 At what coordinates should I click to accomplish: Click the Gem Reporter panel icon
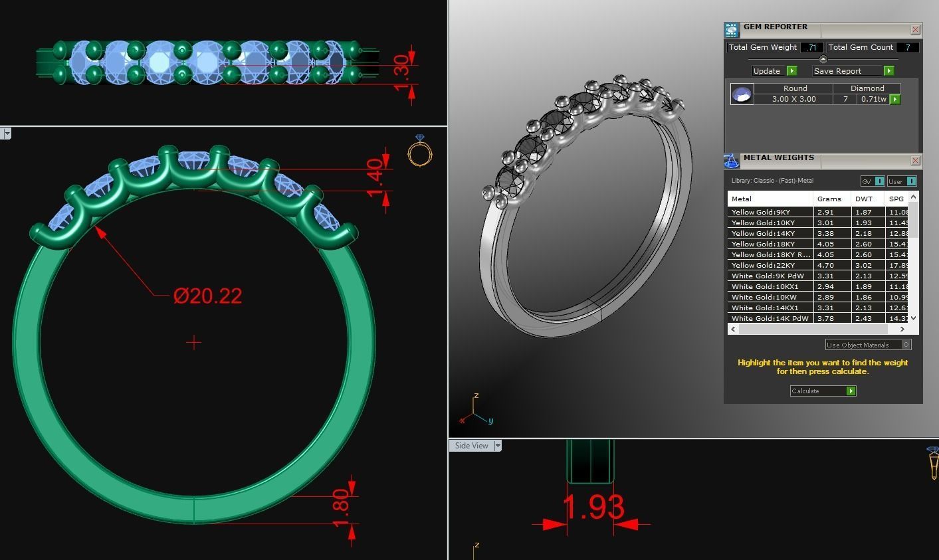point(732,30)
